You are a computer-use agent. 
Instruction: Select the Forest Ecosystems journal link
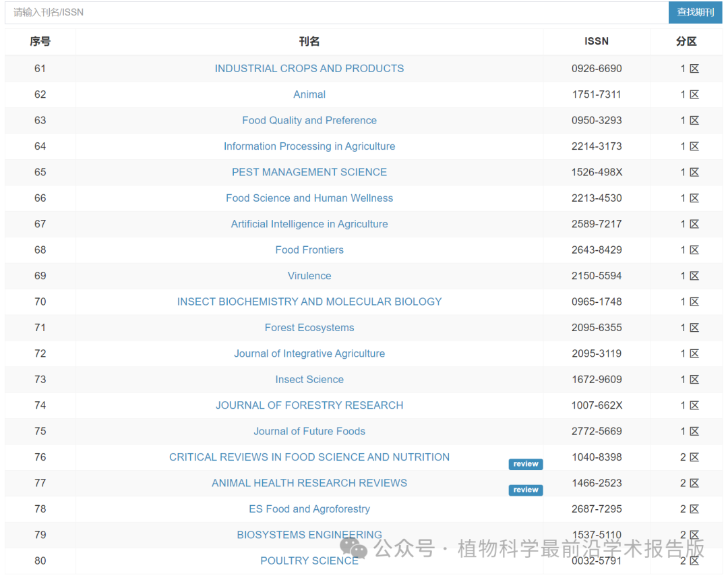[x=309, y=328]
